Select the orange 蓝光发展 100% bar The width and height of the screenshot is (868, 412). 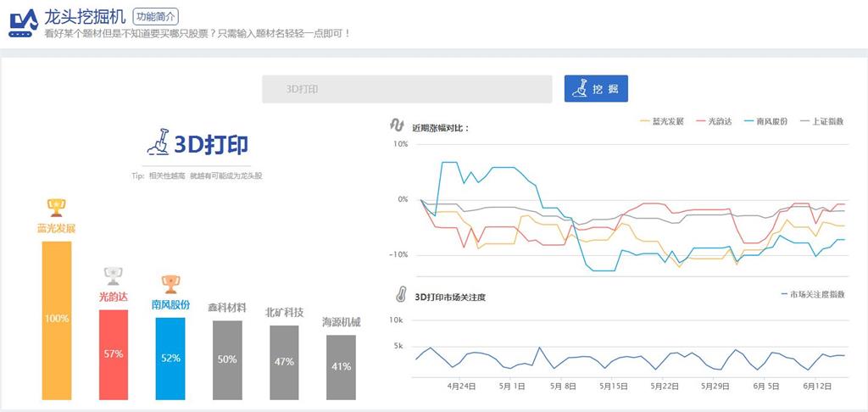point(57,320)
